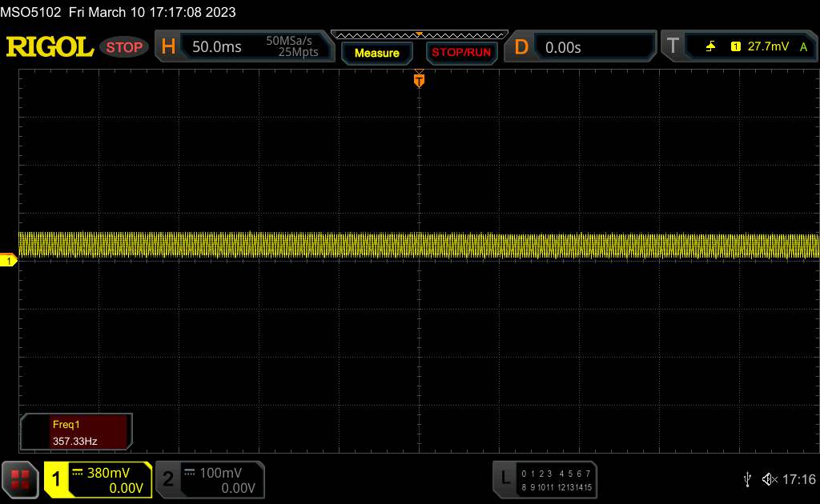
Task: Open the Measure menu button
Action: [376, 53]
